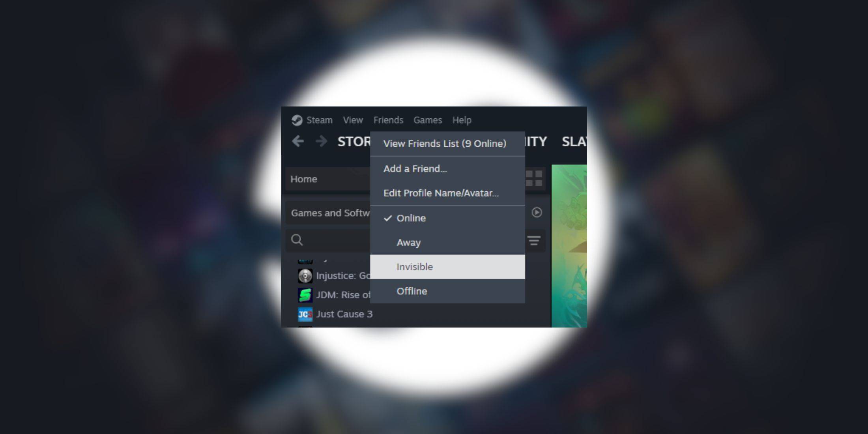Image resolution: width=868 pixels, height=434 pixels.
Task: Select Away status option
Action: tap(408, 242)
